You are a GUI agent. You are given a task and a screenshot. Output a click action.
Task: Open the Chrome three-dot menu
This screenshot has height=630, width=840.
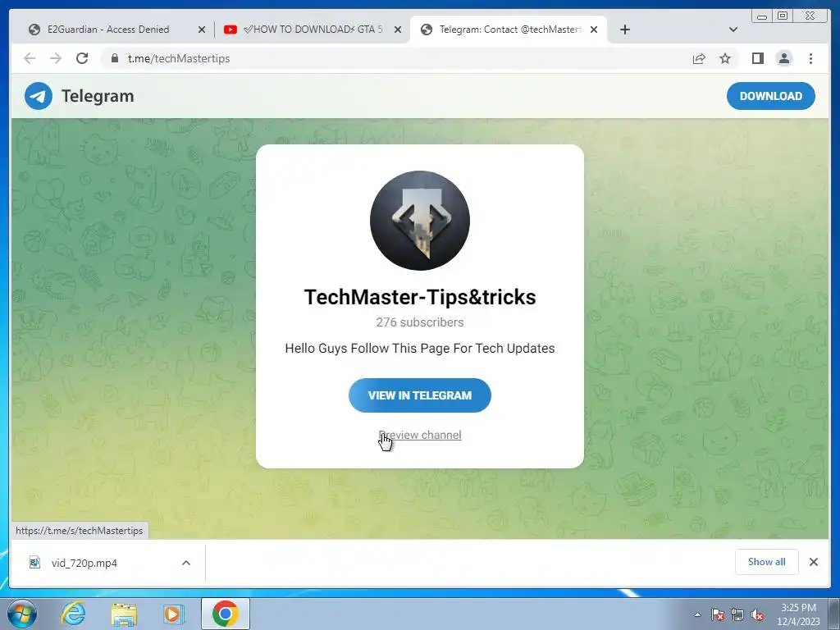[810, 58]
